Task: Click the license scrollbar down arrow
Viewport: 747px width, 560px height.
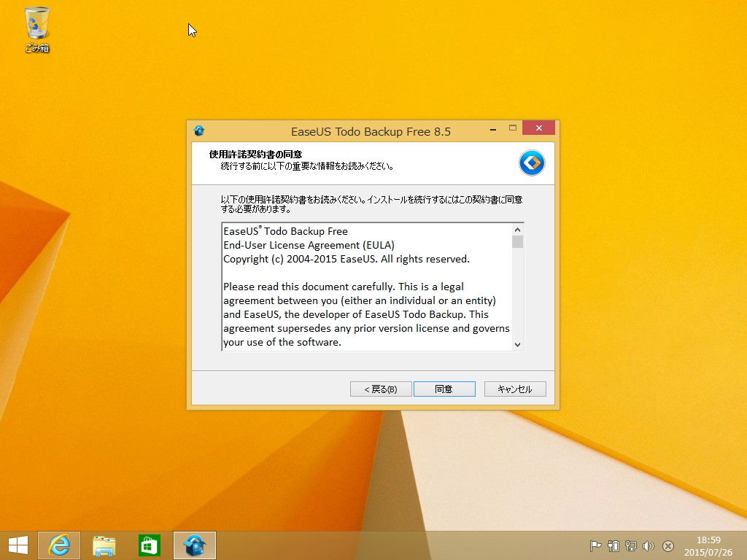Action: click(517, 345)
